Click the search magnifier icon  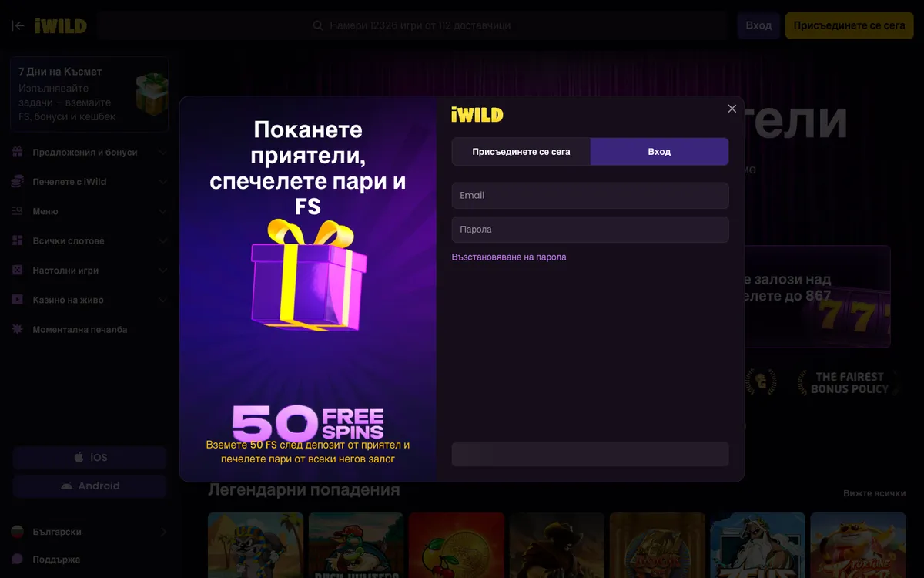coord(317,25)
